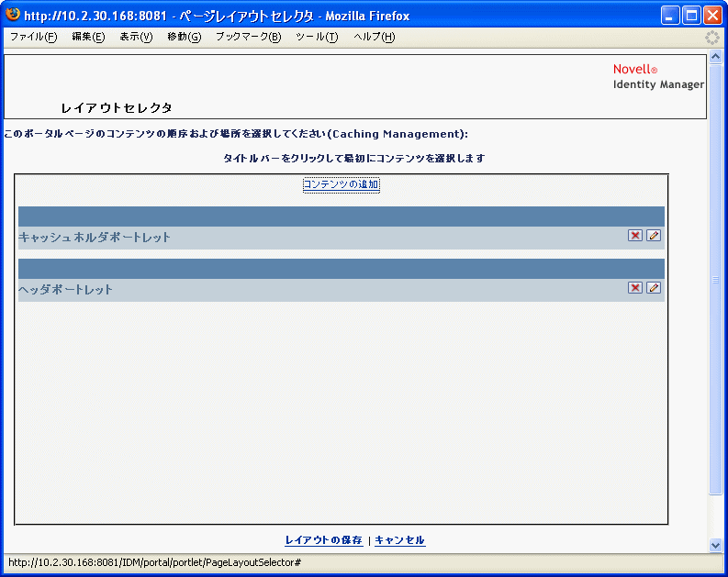Open the ヘルプ(H) menu
This screenshot has height=577, width=728.
click(x=375, y=37)
